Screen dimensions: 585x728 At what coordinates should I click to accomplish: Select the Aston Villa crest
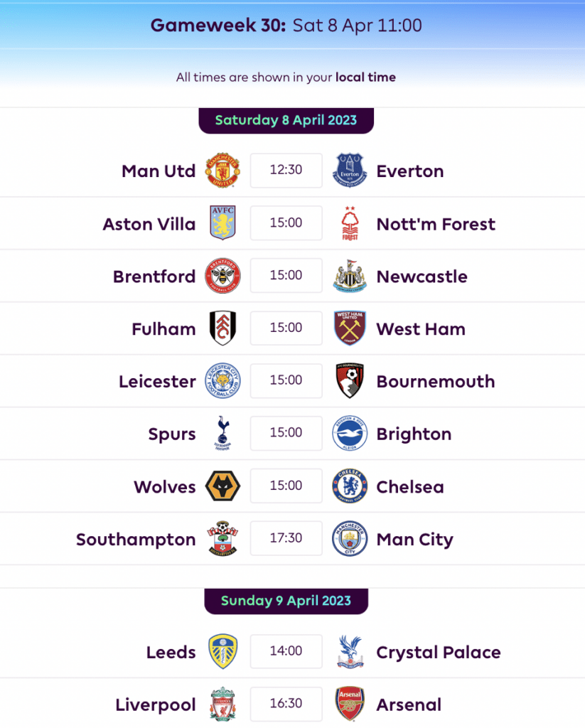tap(223, 223)
